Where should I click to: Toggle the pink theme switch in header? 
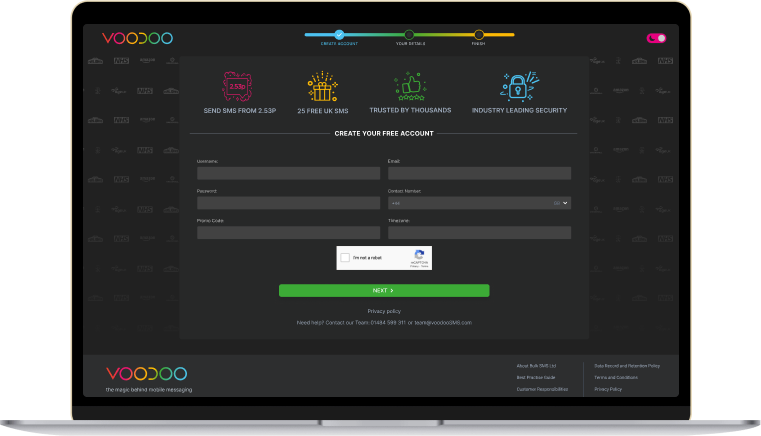(656, 38)
